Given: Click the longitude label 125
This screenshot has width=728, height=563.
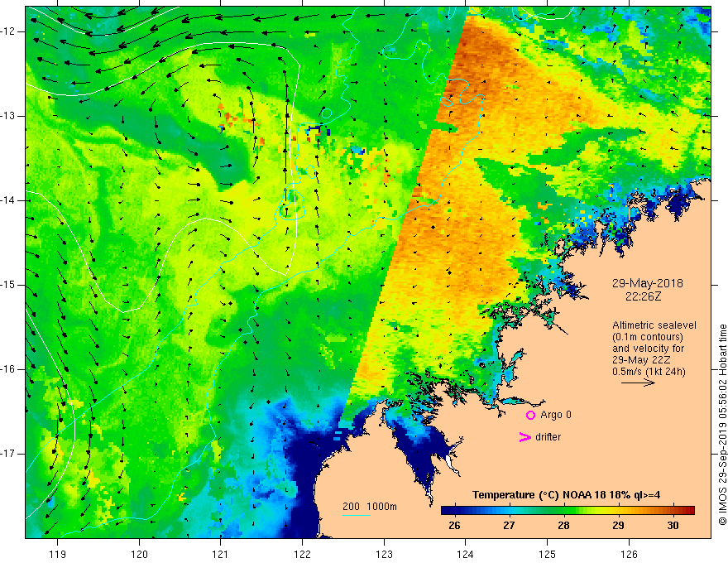Looking at the screenshot, I should tap(548, 554).
